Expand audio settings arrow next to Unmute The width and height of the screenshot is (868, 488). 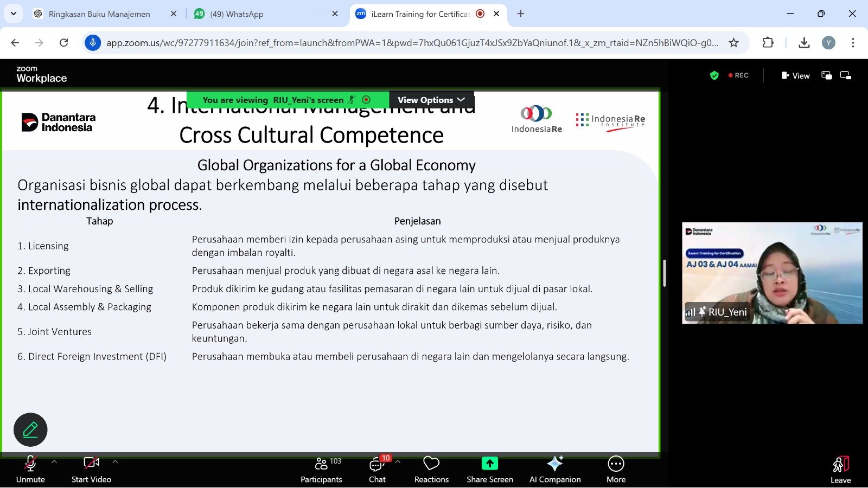point(54,462)
